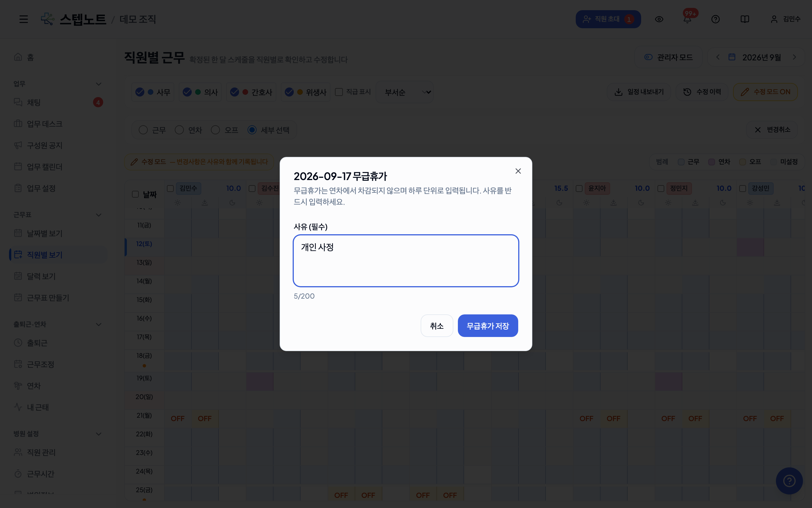Select the 연차 radio button
The height and width of the screenshot is (508, 812).
[179, 130]
